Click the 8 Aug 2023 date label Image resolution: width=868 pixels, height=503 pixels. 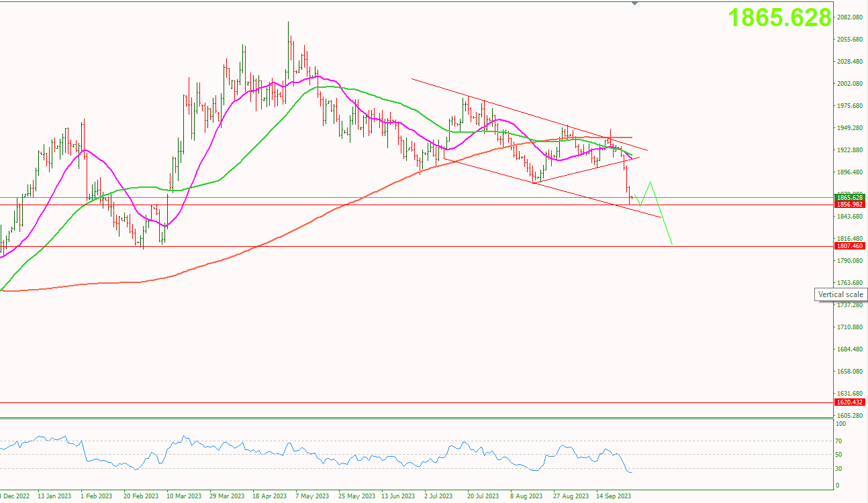pos(526,497)
